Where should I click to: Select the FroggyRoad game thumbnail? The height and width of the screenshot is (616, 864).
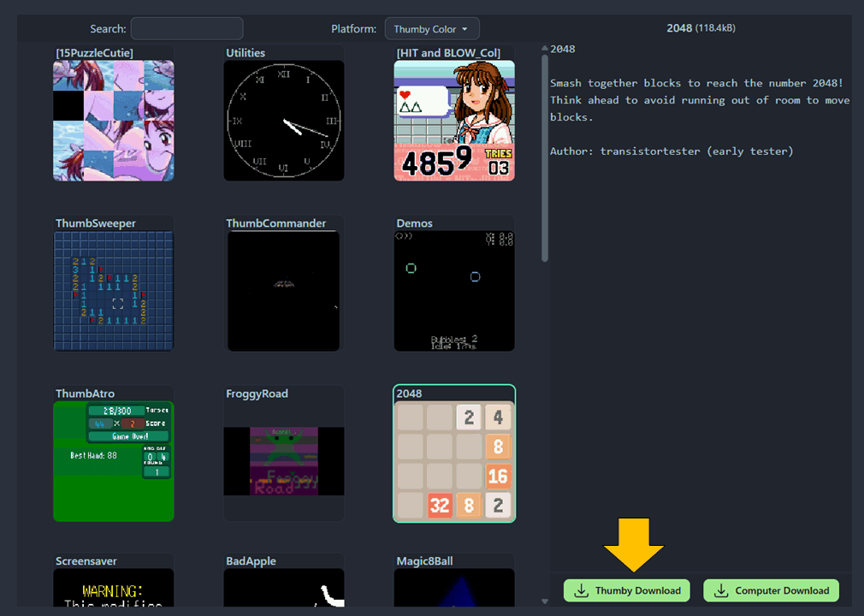pos(284,461)
